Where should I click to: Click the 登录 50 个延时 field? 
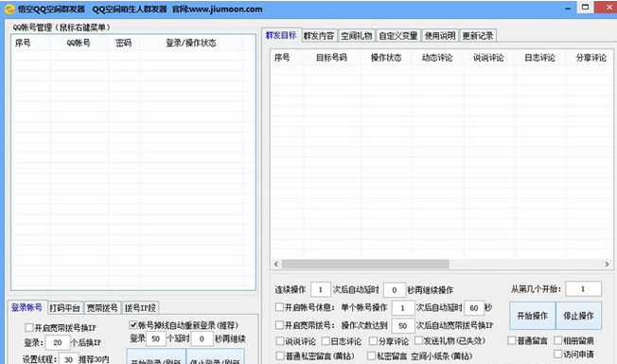point(156,338)
